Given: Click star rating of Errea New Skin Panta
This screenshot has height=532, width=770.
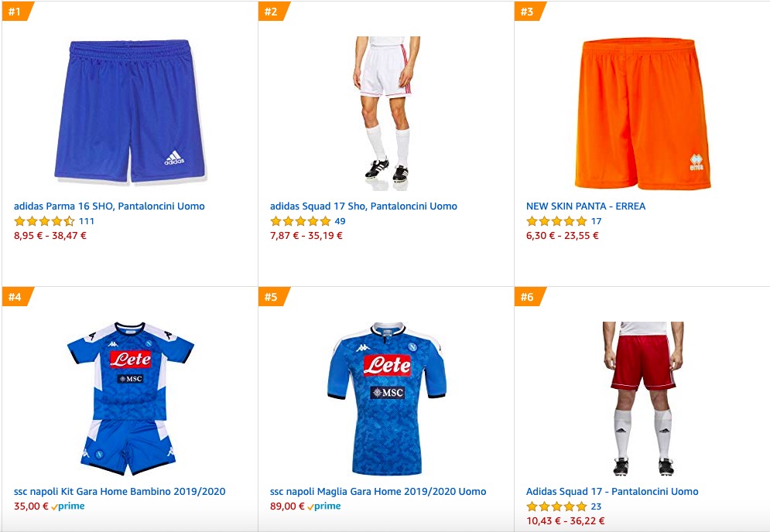Looking at the screenshot, I should coord(556,221).
